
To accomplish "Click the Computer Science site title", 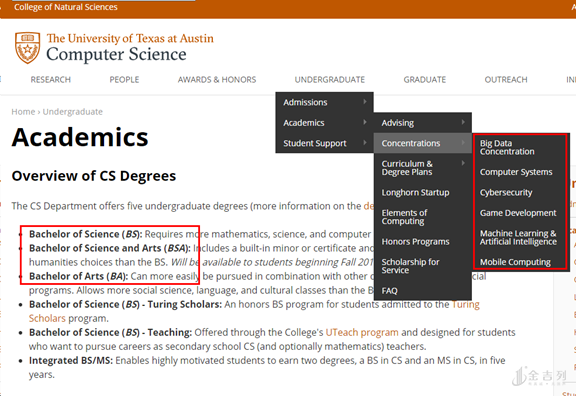I will tap(116, 54).
